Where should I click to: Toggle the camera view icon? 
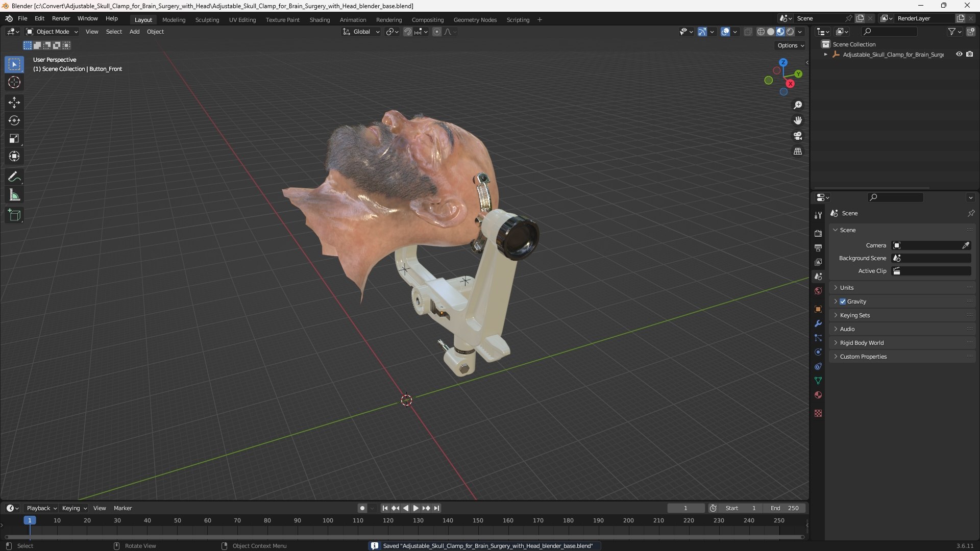click(x=798, y=136)
